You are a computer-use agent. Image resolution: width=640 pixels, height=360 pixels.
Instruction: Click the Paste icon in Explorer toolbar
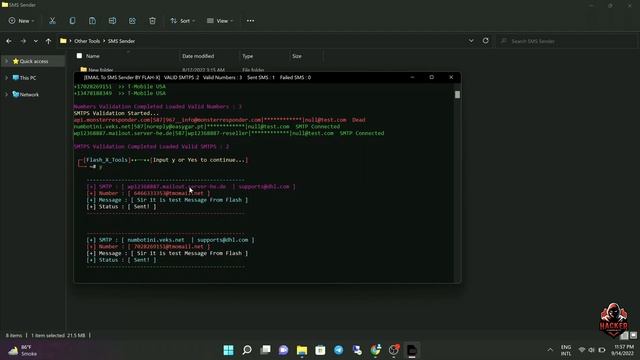92,21
